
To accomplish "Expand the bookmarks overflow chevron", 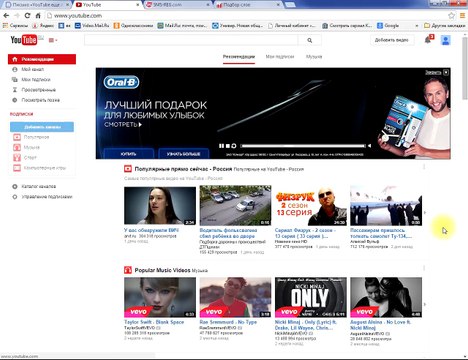I will (x=416, y=25).
